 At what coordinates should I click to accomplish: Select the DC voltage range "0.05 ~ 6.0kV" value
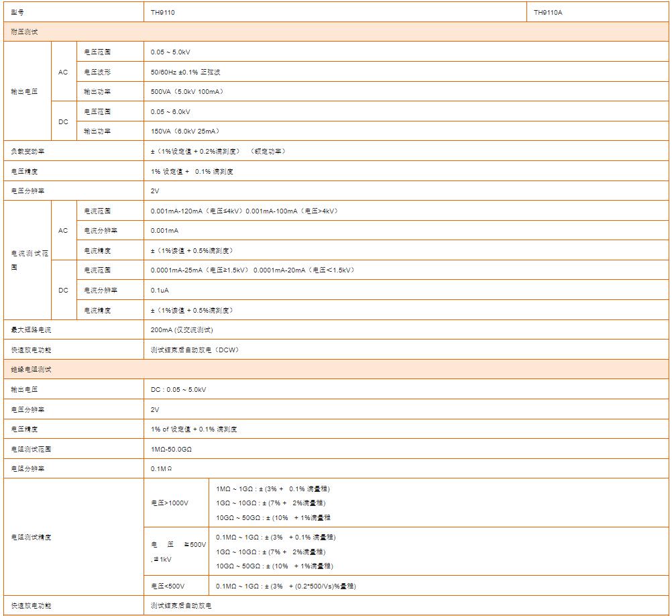coord(170,111)
